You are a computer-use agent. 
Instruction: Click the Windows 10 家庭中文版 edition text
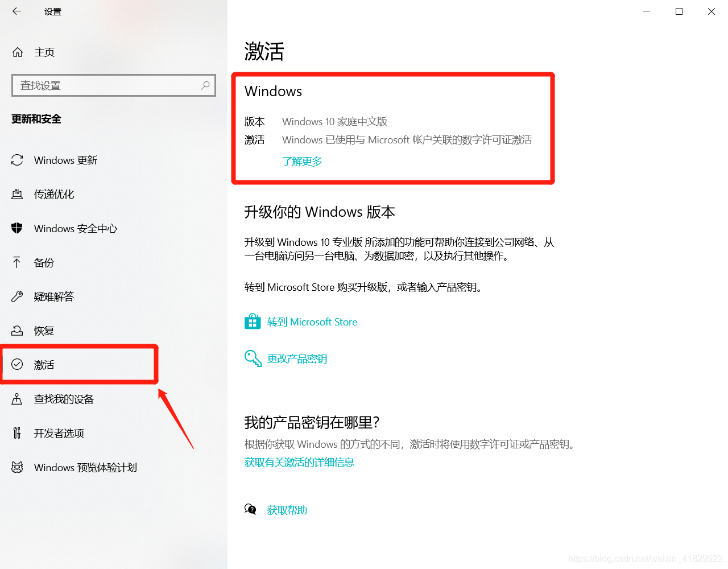(x=335, y=122)
